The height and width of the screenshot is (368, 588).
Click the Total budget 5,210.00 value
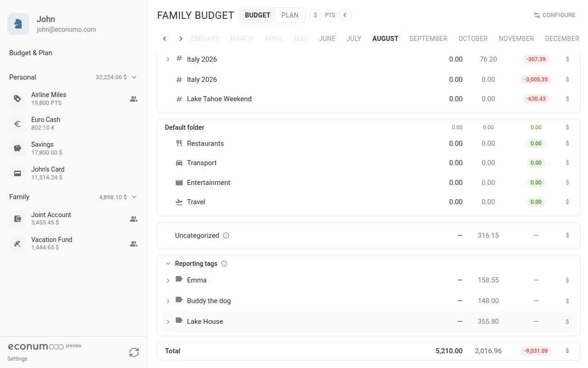pyautogui.click(x=449, y=351)
